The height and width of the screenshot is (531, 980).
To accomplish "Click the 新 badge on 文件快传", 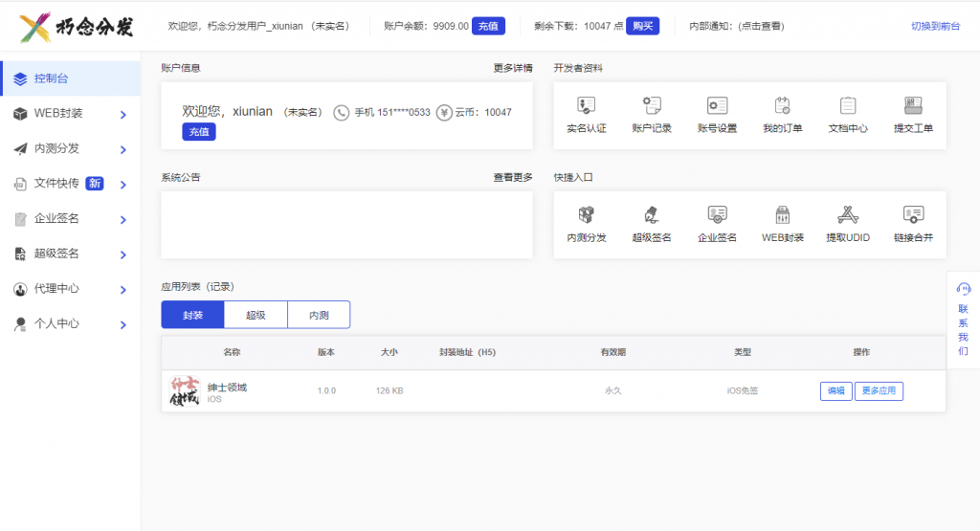I will (x=95, y=183).
